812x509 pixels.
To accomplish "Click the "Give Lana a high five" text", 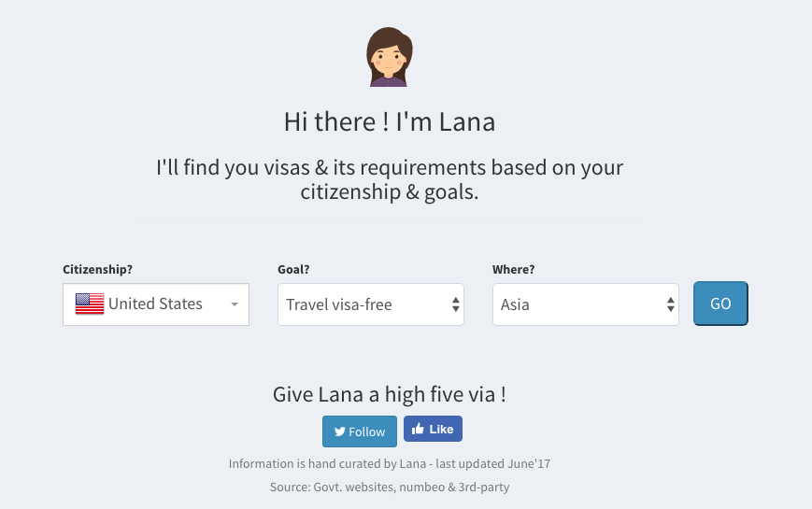I will click(389, 394).
